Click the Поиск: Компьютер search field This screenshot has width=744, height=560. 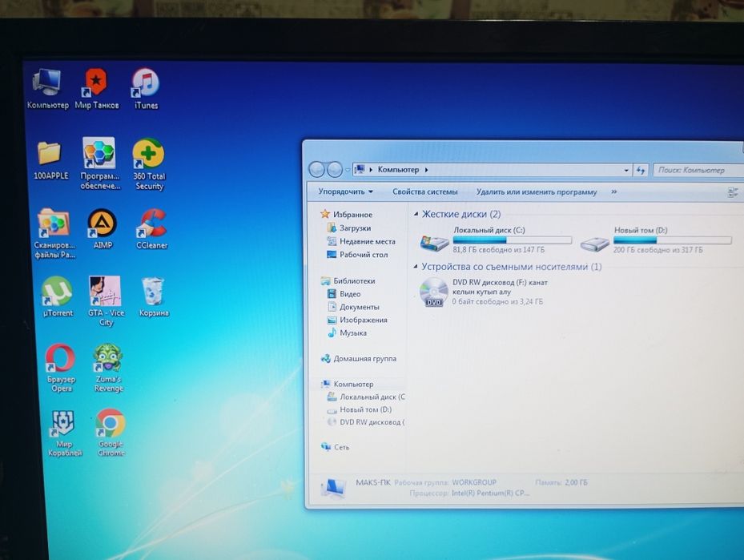tap(698, 171)
